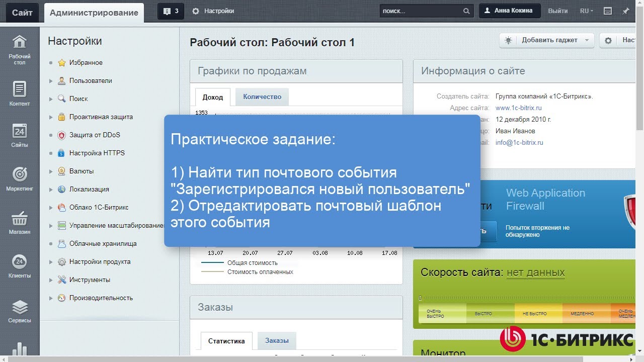Click the Облако 1С-Битрикс icon
The image size is (644, 362).
point(61,208)
